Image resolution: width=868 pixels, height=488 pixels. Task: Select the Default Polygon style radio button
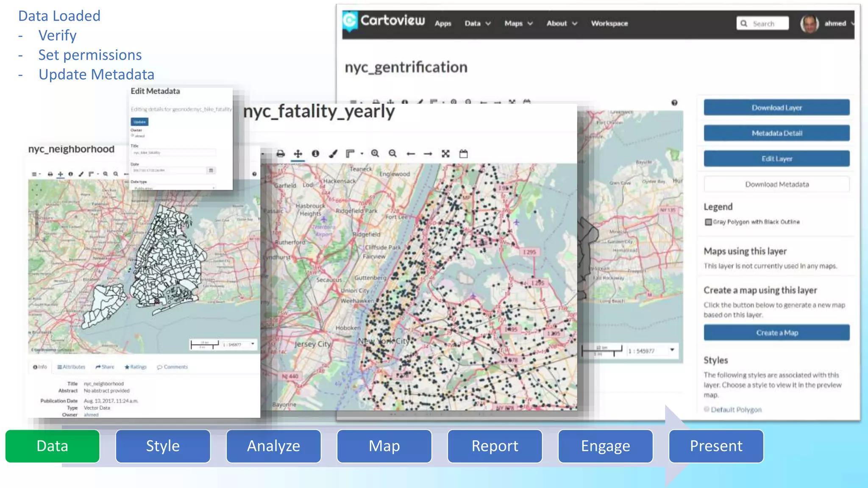tap(707, 409)
